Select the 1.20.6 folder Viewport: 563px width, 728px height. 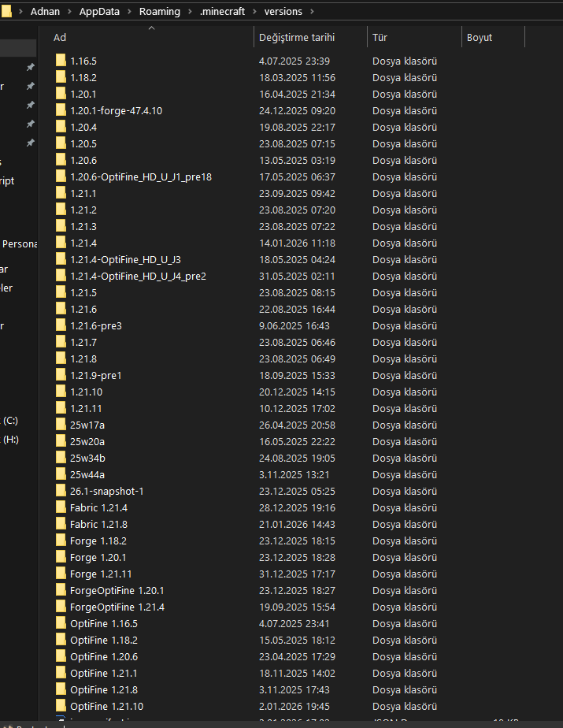tap(83, 160)
